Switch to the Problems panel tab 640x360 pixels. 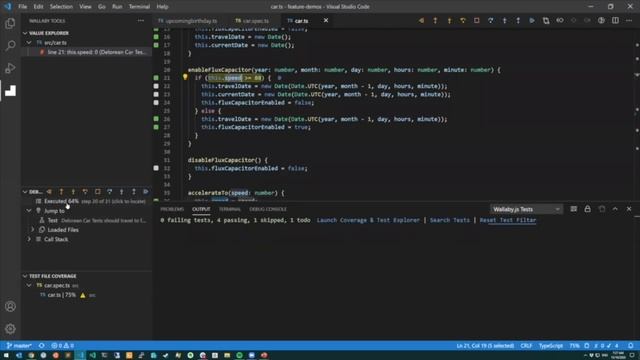172,209
